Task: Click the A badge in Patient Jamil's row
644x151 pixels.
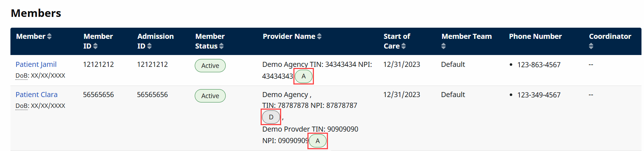Action: [x=303, y=76]
